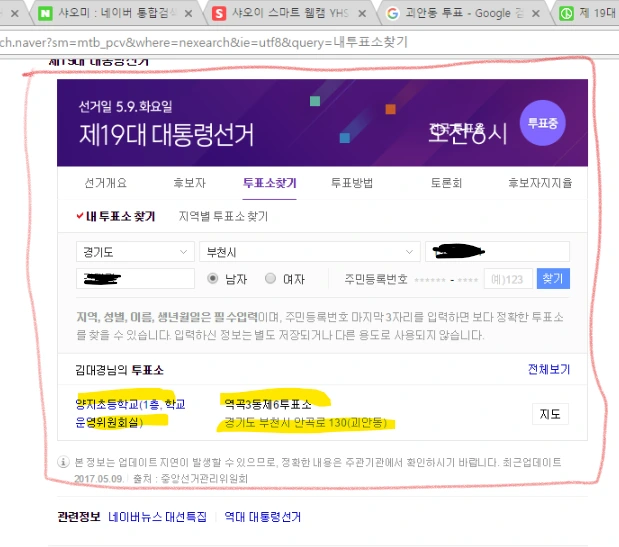
Task: Open the 양지초등학교 polling place link
Action: 130,413
